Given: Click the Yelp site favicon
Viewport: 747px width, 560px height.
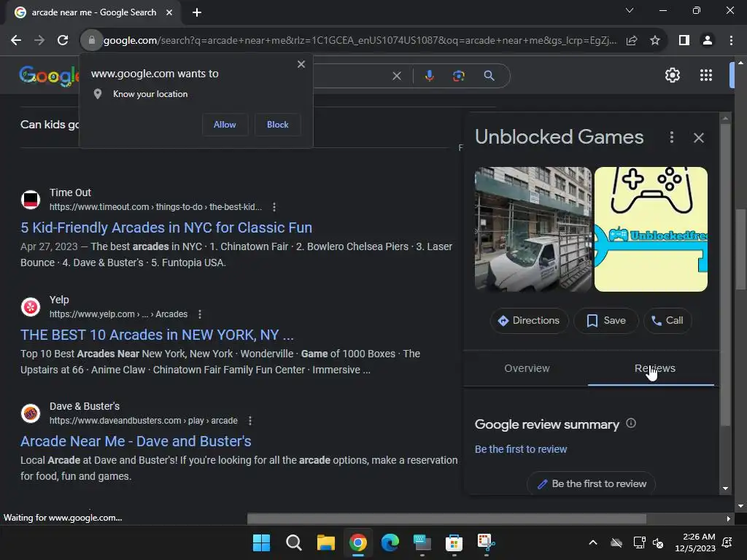Looking at the screenshot, I should pos(31,307).
